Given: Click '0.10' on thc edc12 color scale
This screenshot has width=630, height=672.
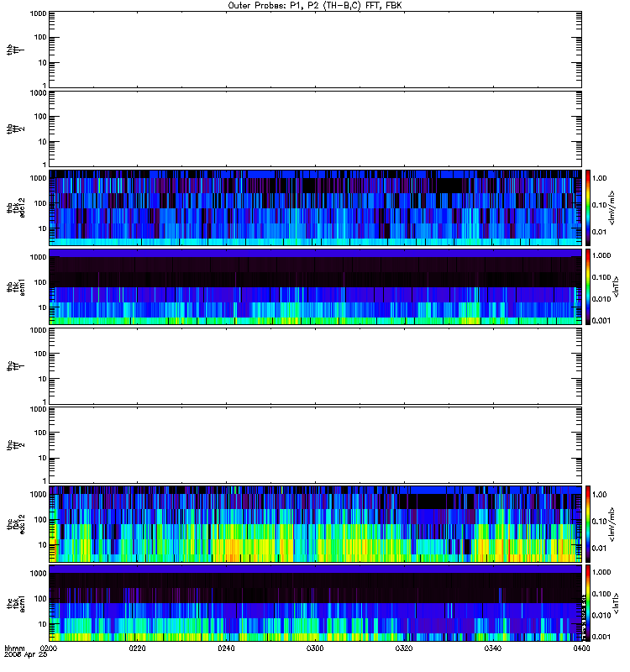Looking at the screenshot, I should point(599,522).
